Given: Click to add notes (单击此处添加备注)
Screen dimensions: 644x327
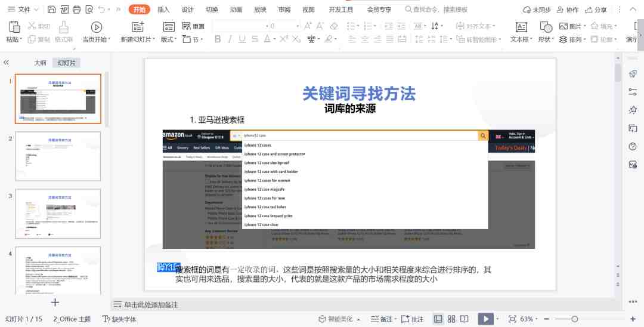Looking at the screenshot, I should click(146, 305).
